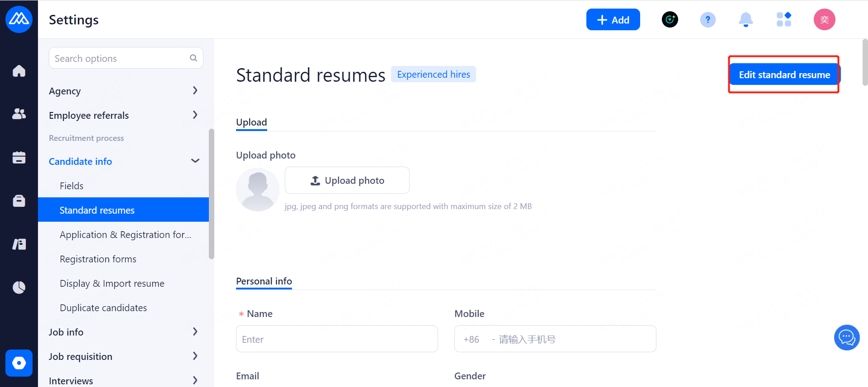
Task: Open the calendar icon in left sidebar
Action: 19,157
